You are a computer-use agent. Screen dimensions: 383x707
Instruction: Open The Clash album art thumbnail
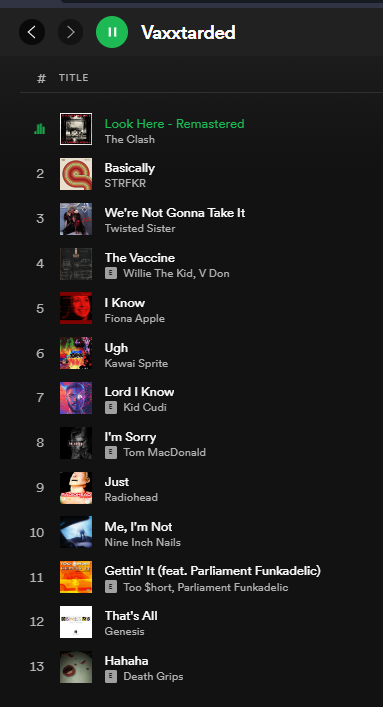pos(76,129)
